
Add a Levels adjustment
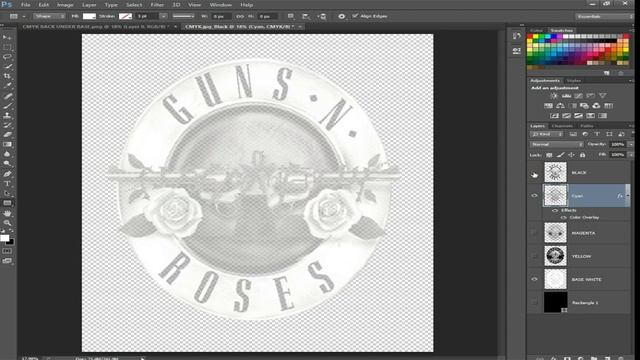click(566, 96)
